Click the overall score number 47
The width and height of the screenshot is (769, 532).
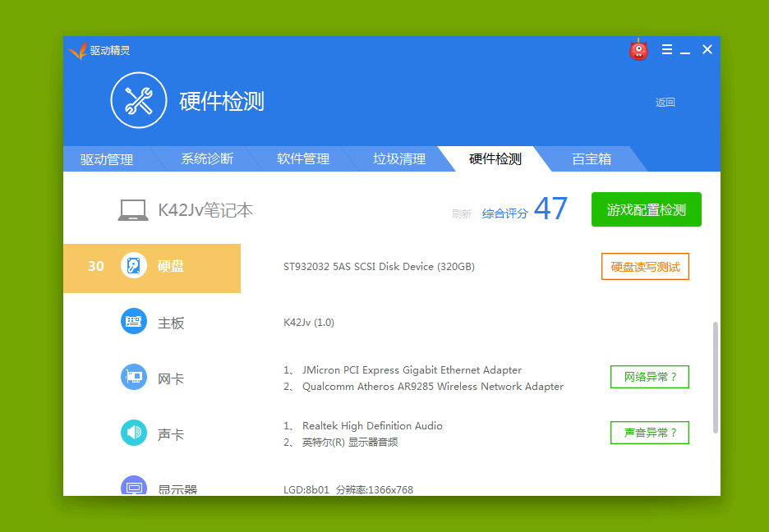(550, 208)
